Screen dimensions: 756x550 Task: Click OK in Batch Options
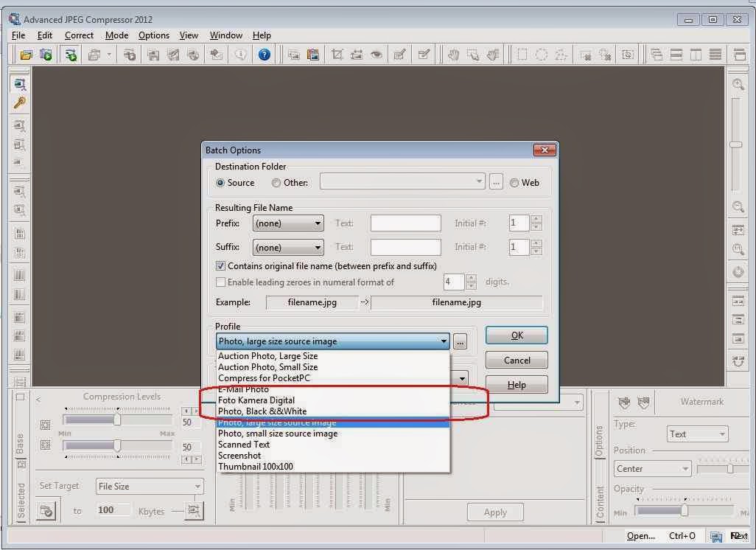[x=517, y=335]
